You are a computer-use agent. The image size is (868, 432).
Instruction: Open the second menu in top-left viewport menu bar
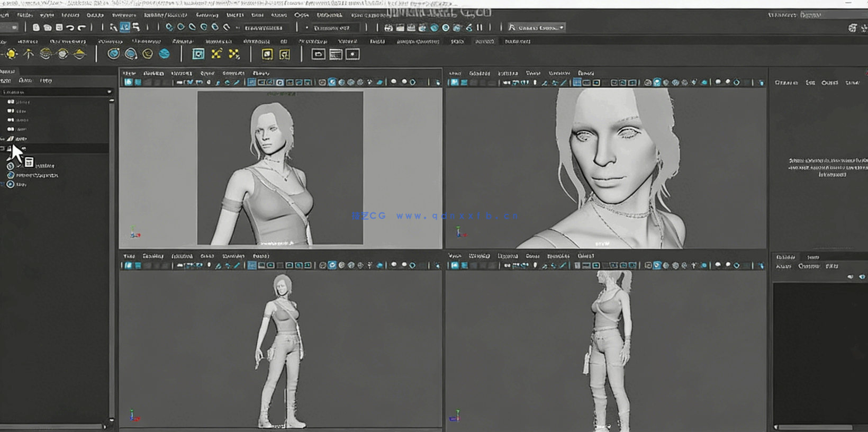(153, 73)
